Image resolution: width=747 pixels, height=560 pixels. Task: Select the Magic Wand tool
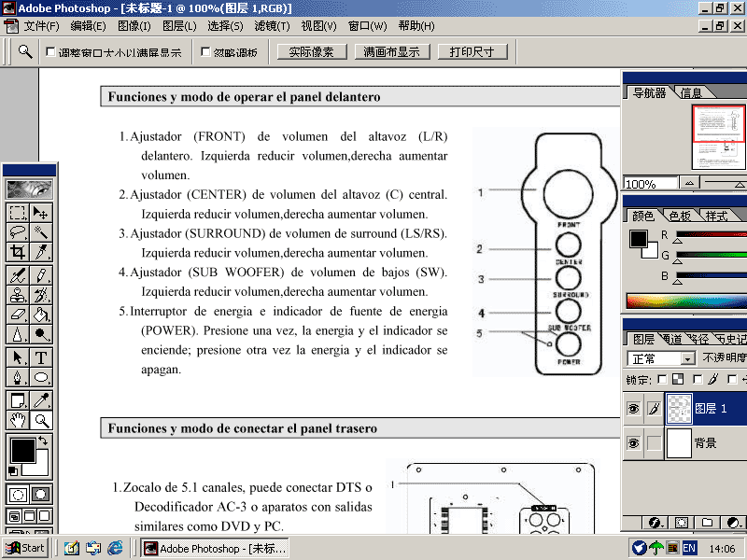point(41,232)
